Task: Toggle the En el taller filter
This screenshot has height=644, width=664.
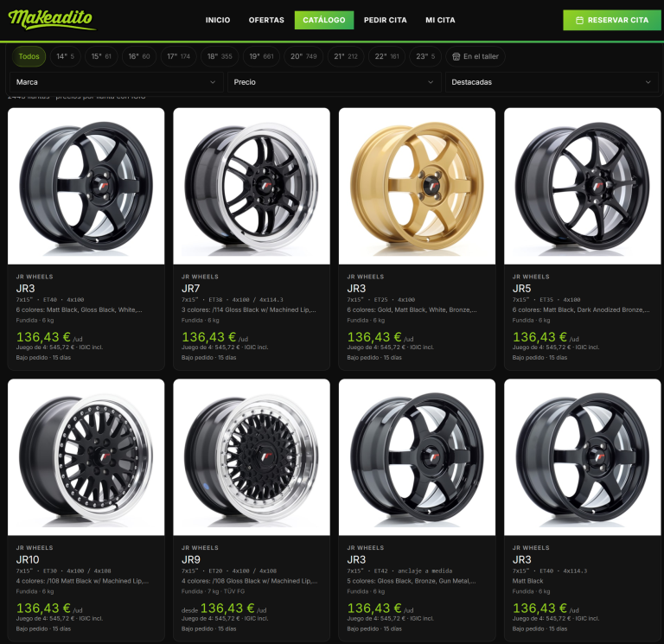Action: pyautogui.click(x=476, y=56)
